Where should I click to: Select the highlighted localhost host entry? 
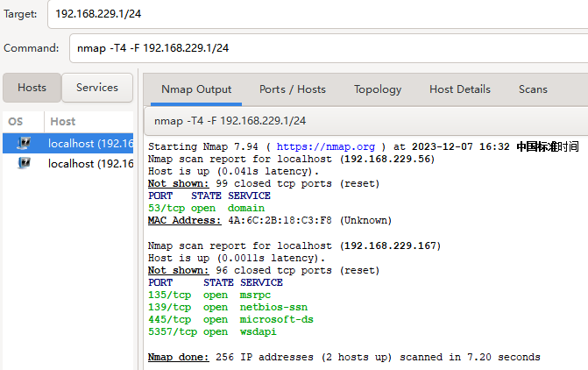tap(67, 143)
